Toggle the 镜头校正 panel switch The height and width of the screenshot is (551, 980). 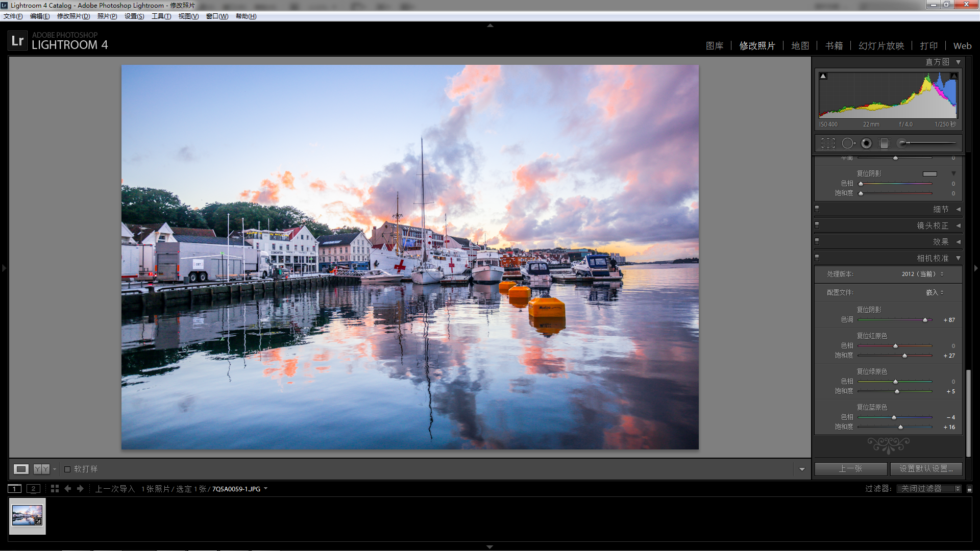click(x=817, y=225)
